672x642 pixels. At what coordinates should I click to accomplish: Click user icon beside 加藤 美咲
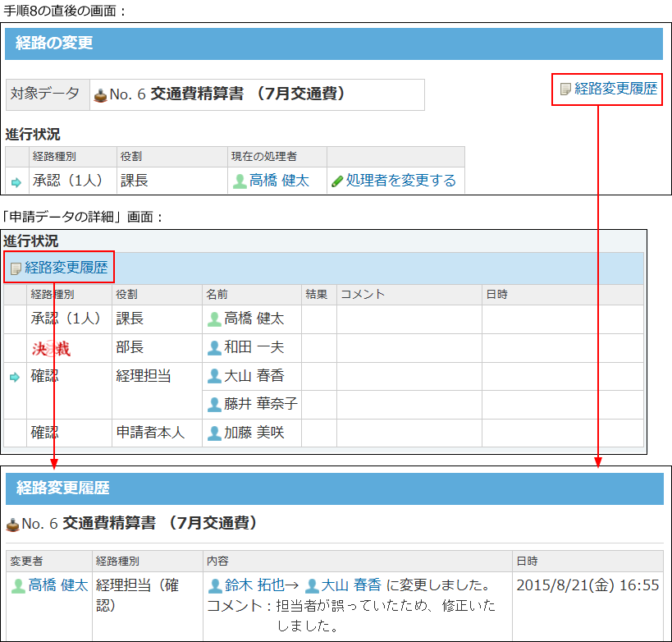(214, 433)
